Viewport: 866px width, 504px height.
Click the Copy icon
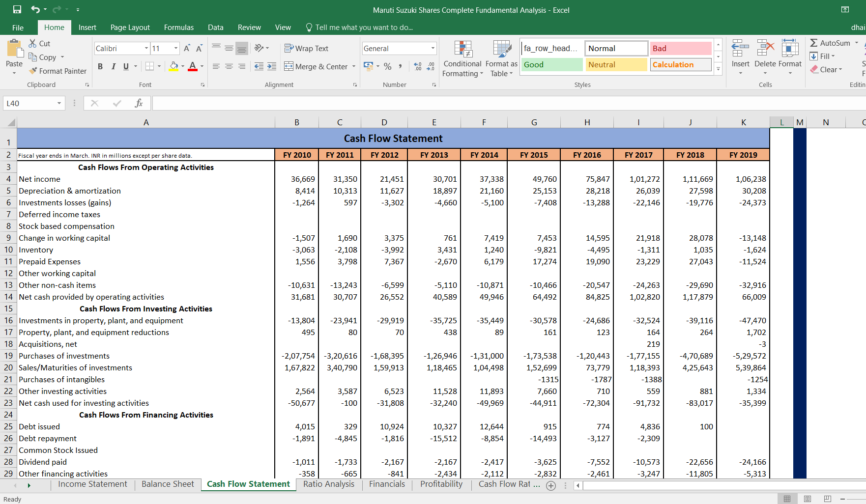(x=33, y=57)
